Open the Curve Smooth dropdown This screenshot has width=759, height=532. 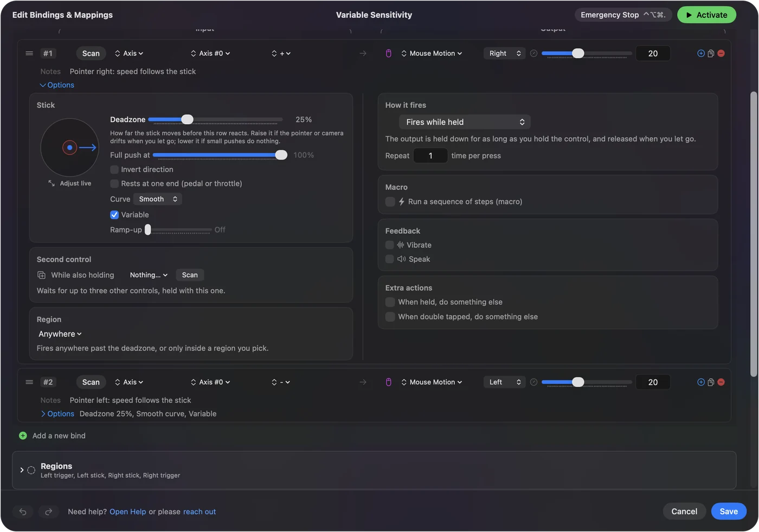[157, 199]
